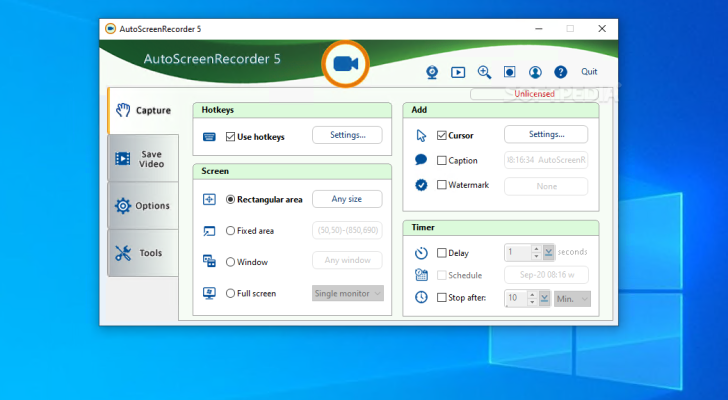728x400 pixels.
Task: Switch to the Options tab
Action: click(143, 206)
